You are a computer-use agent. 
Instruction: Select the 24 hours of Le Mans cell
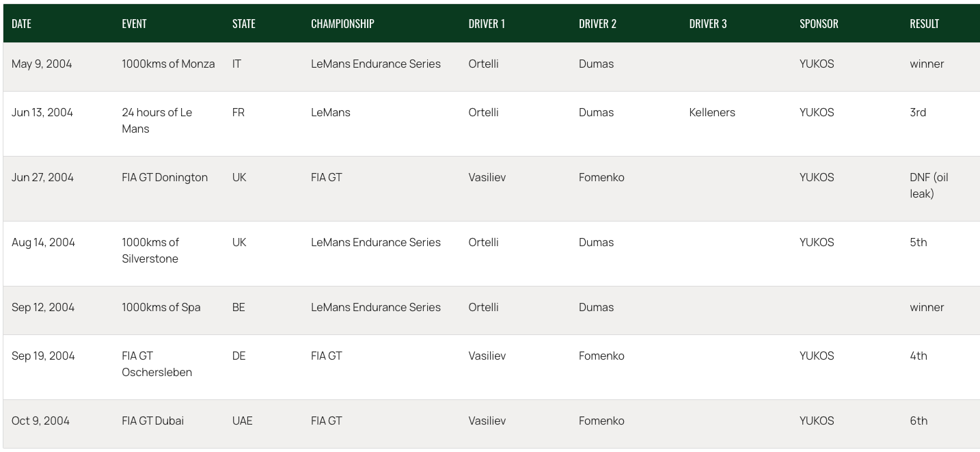coord(157,120)
